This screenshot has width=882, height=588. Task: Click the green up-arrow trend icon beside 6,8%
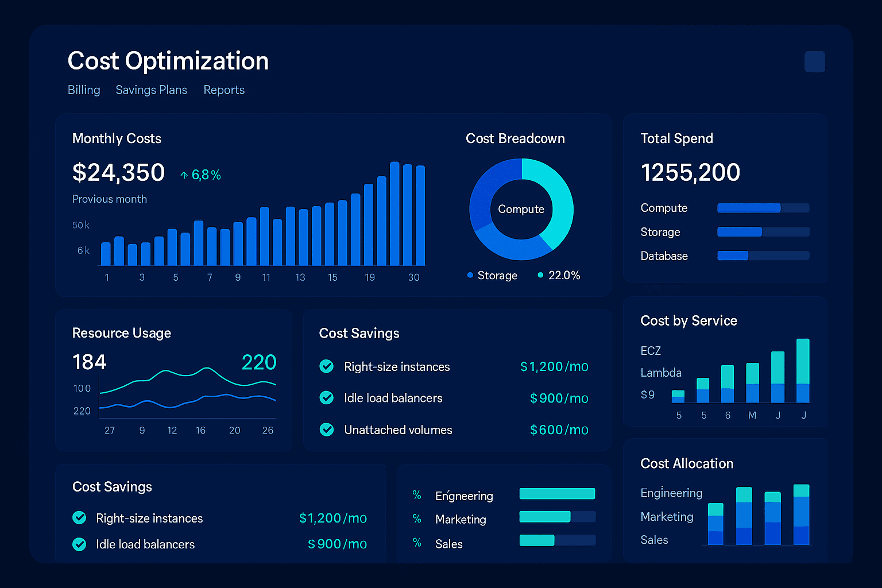coord(184,175)
